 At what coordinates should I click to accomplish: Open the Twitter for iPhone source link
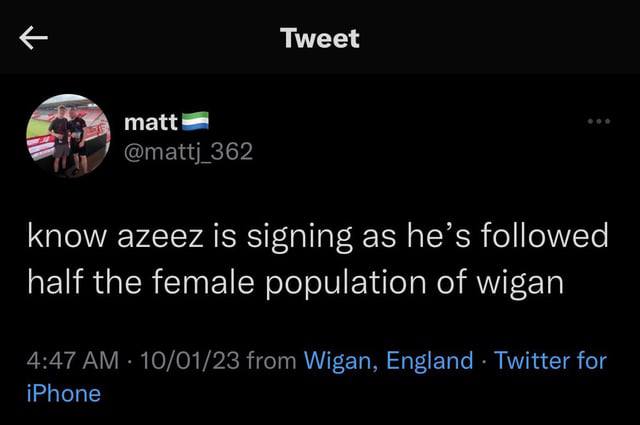[x=550, y=360]
